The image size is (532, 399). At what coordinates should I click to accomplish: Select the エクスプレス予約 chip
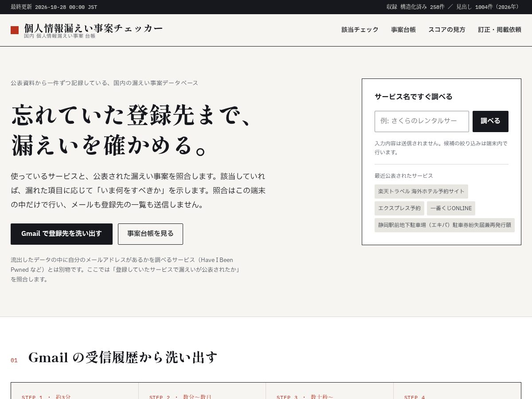pyautogui.click(x=399, y=208)
